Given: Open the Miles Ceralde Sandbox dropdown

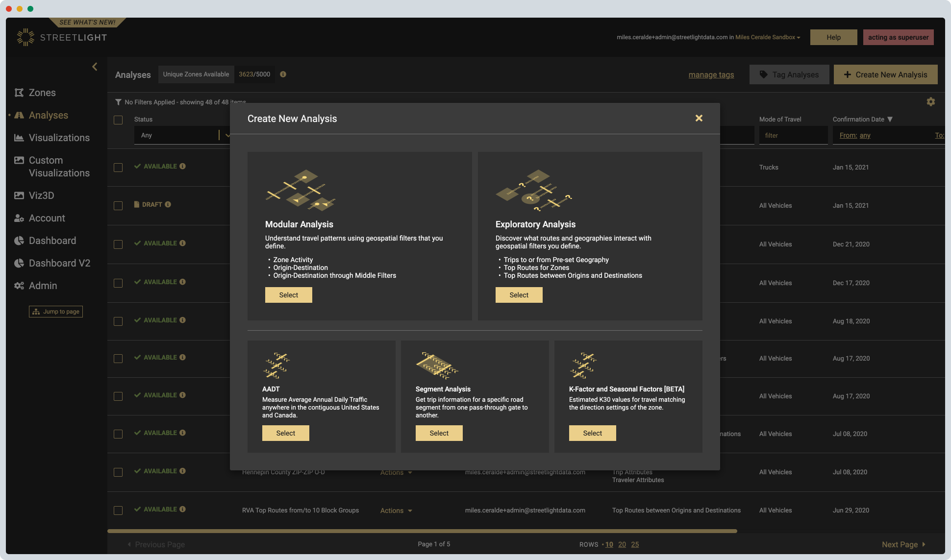Looking at the screenshot, I should coord(768,37).
